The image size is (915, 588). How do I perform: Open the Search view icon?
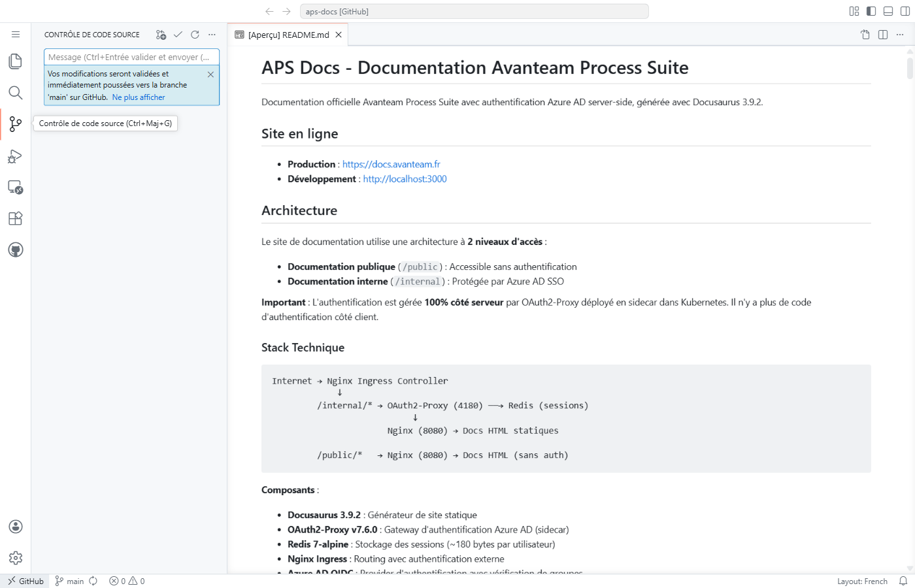tap(15, 93)
